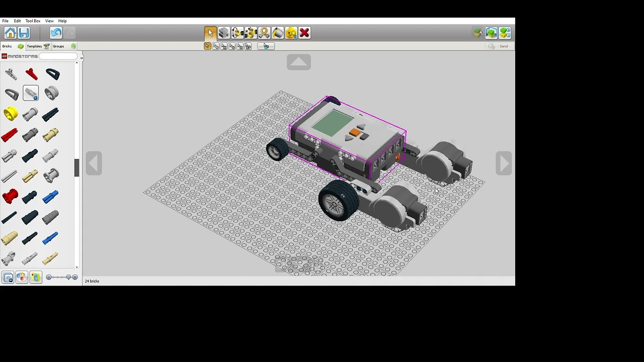644x362 pixels.
Task: Switch to the Groups tab
Action: pos(64,46)
